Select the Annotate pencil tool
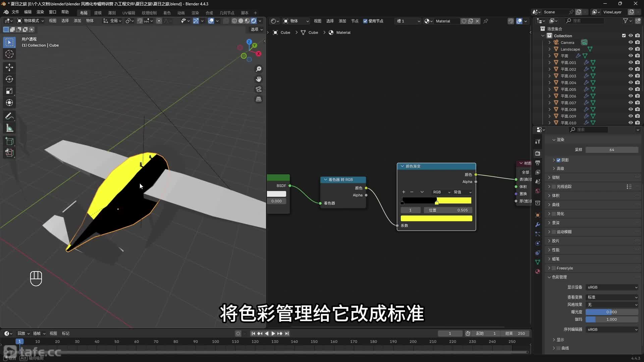 coord(9,116)
